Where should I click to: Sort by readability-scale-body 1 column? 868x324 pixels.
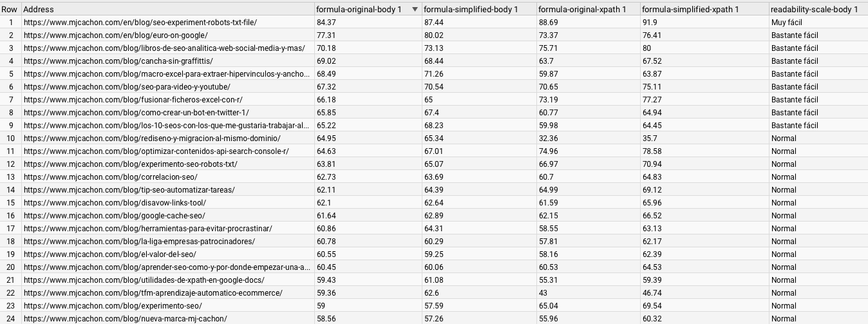814,10
